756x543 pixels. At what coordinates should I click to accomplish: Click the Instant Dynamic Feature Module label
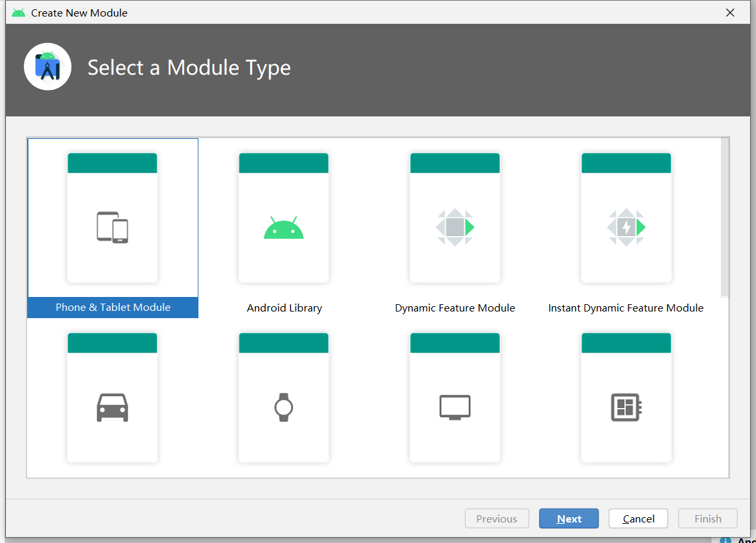626,308
